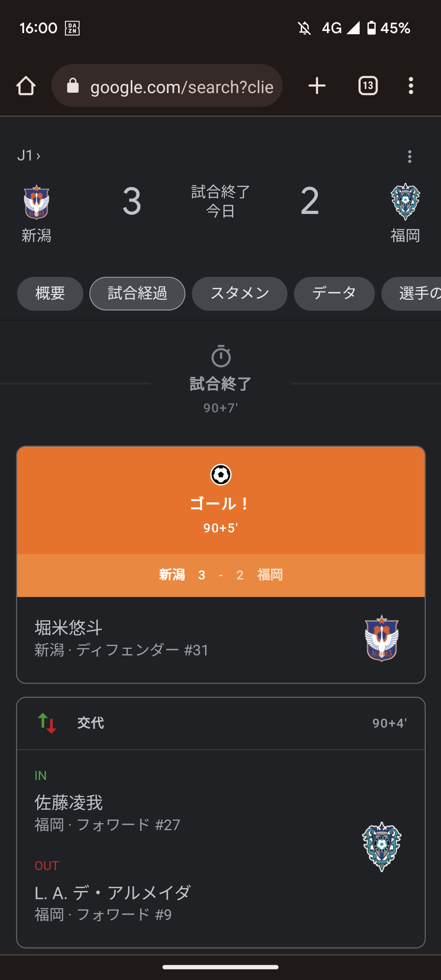Tap the padlock site security icon
Viewport: 441px width, 980px height.
tap(73, 86)
